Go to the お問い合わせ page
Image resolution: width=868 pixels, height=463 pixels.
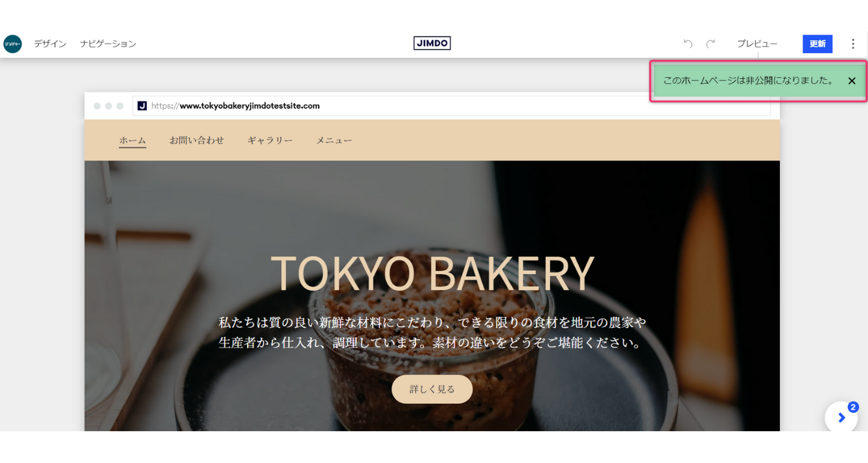click(x=197, y=140)
